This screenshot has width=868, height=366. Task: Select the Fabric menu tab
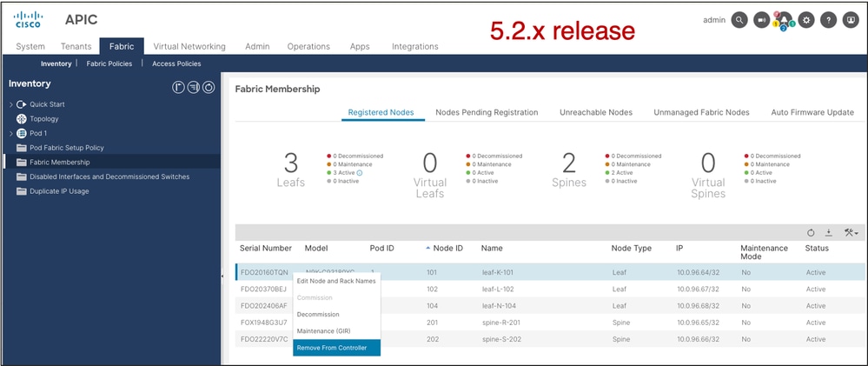coord(122,47)
